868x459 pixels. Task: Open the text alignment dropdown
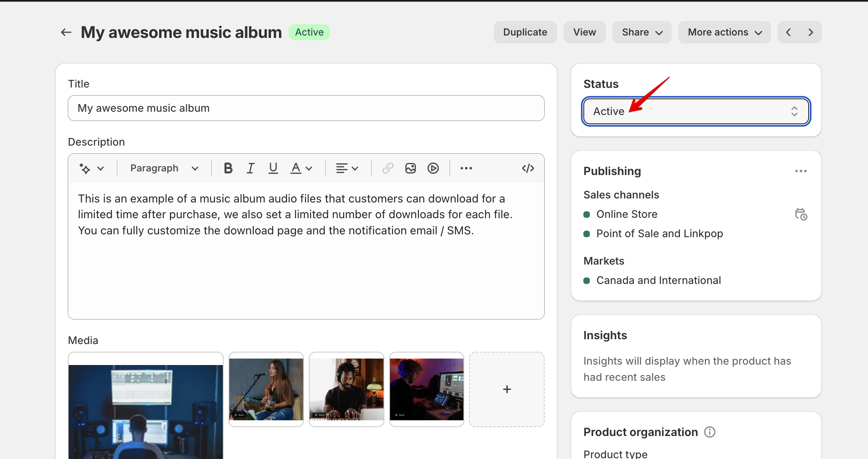(x=346, y=168)
